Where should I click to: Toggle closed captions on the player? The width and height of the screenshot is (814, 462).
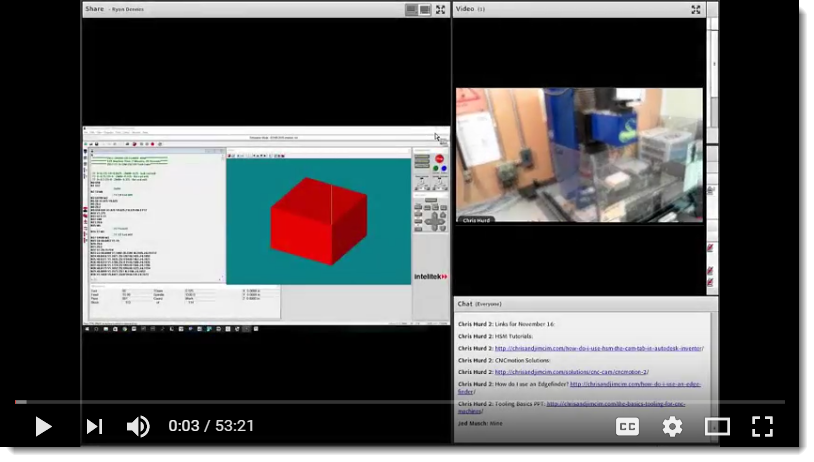pyautogui.click(x=627, y=427)
